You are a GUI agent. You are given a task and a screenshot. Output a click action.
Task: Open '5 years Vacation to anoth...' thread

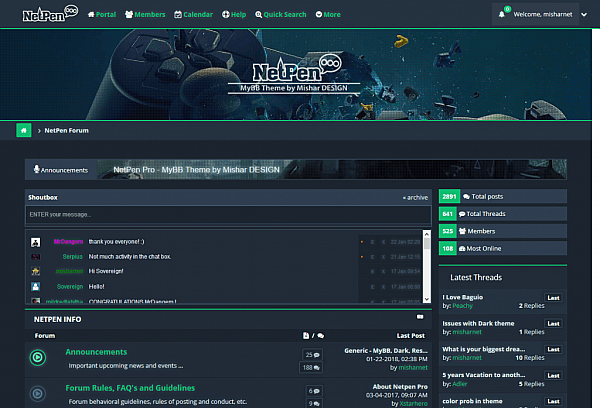tap(484, 375)
